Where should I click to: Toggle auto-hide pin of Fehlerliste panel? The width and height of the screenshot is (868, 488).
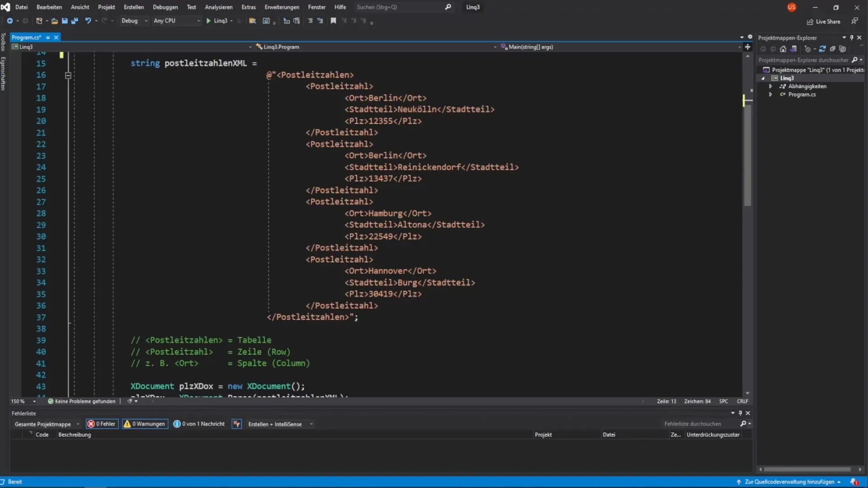tap(740, 413)
